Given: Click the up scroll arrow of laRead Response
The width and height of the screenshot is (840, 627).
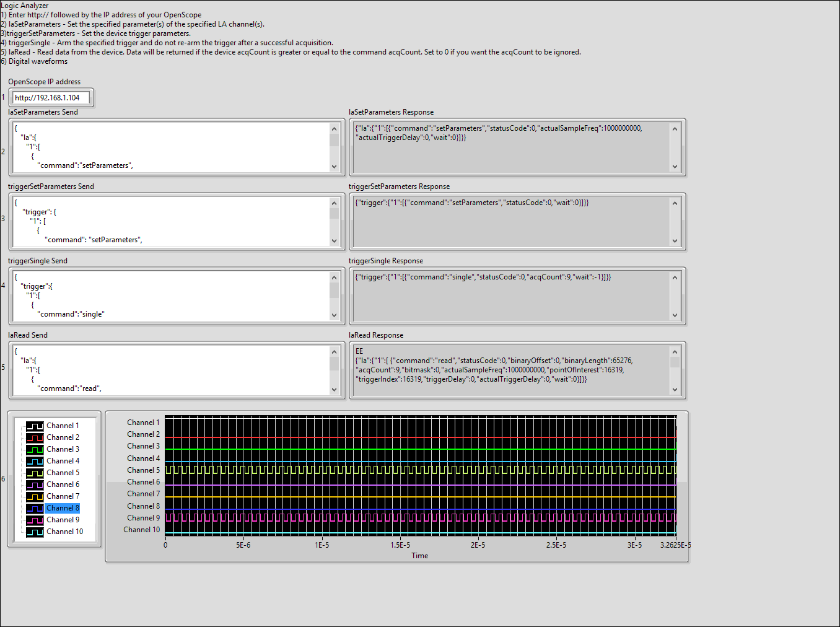Looking at the screenshot, I should (x=675, y=351).
